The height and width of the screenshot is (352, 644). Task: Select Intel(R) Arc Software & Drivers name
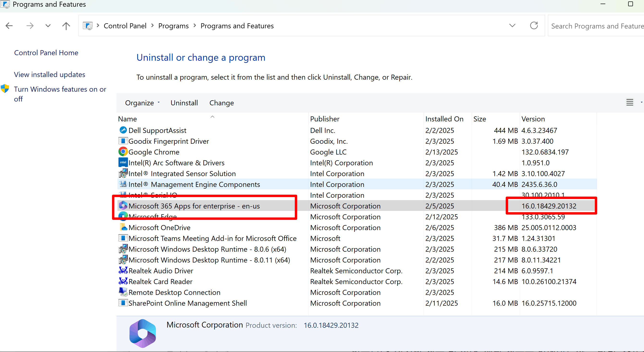tap(177, 163)
